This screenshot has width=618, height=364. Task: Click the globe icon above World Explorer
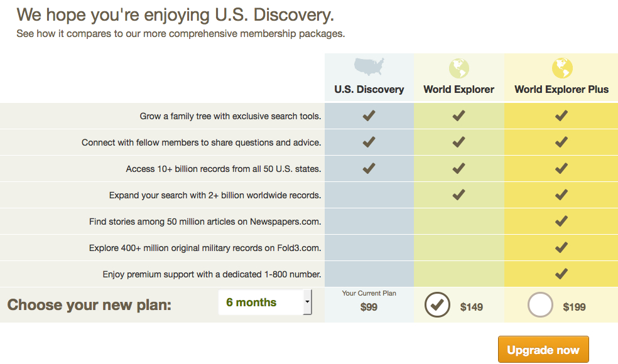pos(458,68)
